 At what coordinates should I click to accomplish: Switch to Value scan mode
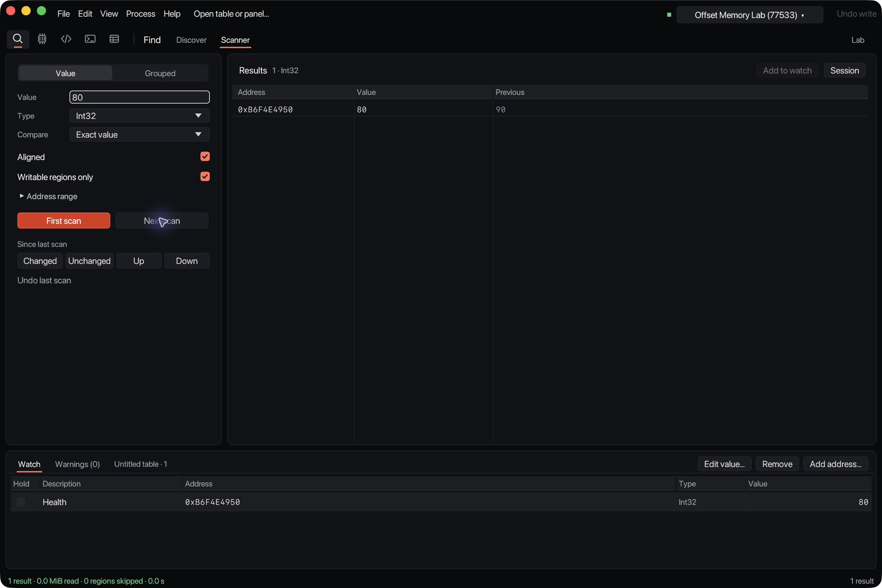(x=65, y=73)
